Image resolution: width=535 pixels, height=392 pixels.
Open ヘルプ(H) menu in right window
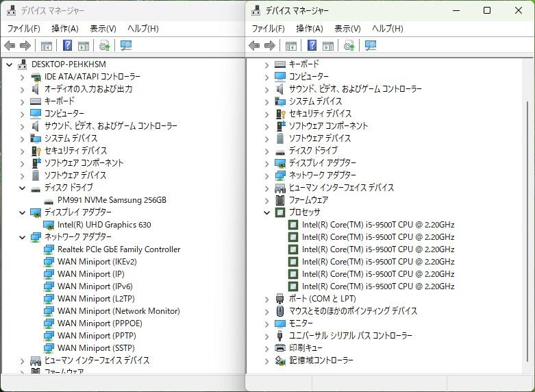pos(388,28)
